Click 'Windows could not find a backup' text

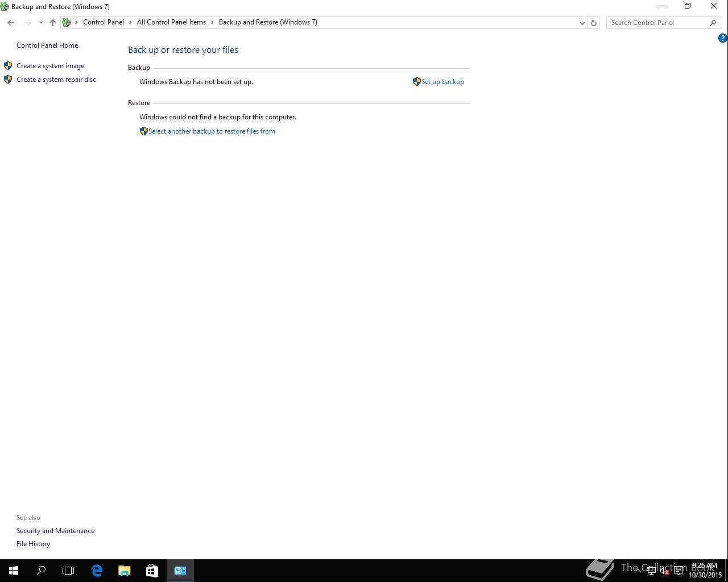tap(218, 117)
